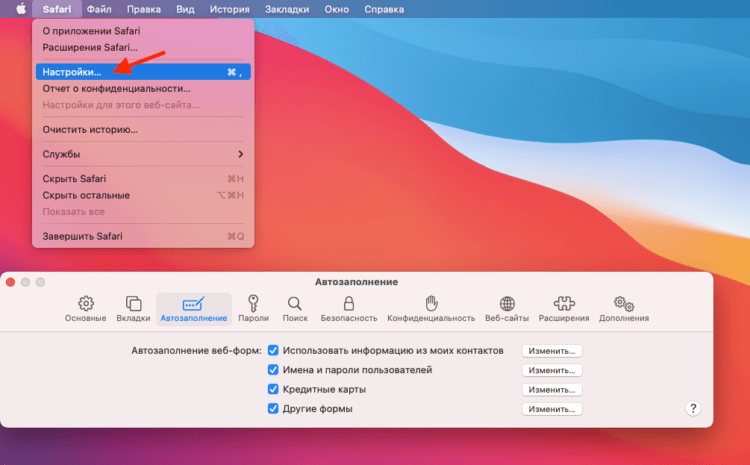Uncheck Использовать информацию из моих контактов
The height and width of the screenshot is (465, 750).
pos(273,351)
